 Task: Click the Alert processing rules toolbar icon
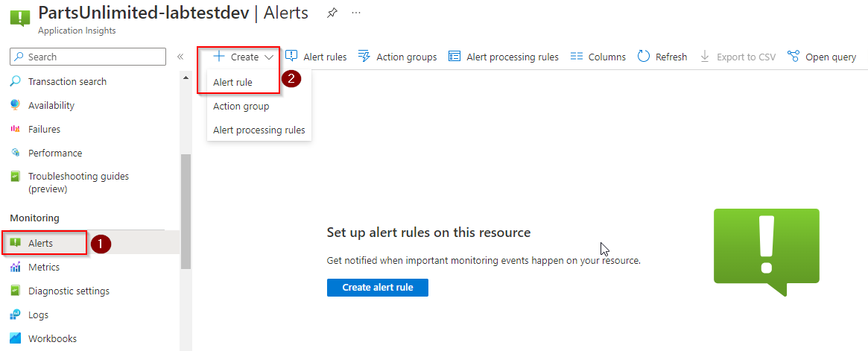(454, 57)
